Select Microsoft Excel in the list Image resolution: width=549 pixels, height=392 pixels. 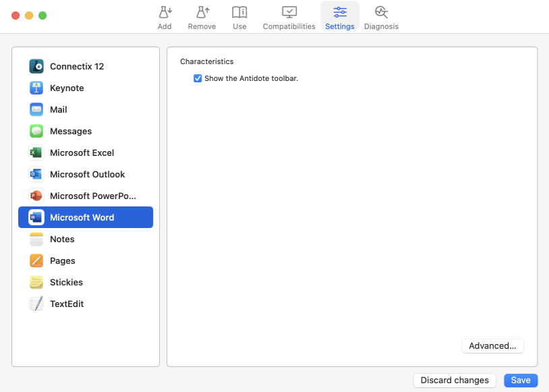82,152
